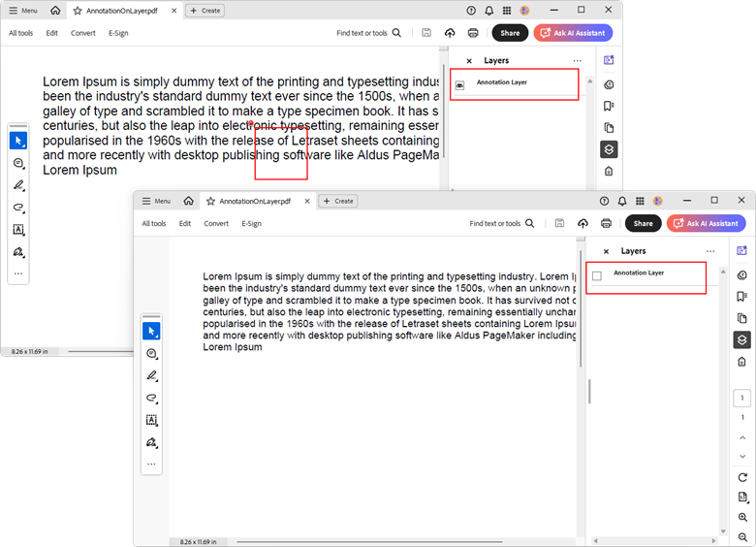
Task: Select the arrow selection tool in front window
Action: coord(151,332)
